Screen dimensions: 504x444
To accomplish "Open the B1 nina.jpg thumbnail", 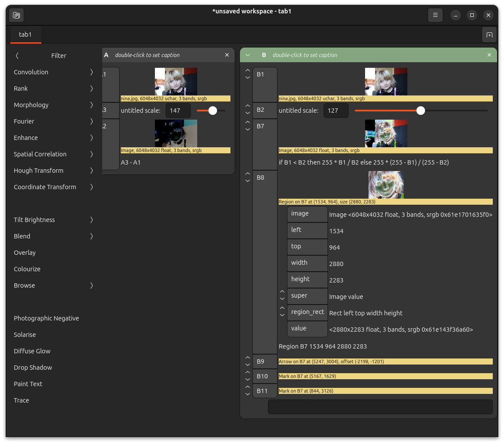I will click(x=386, y=81).
